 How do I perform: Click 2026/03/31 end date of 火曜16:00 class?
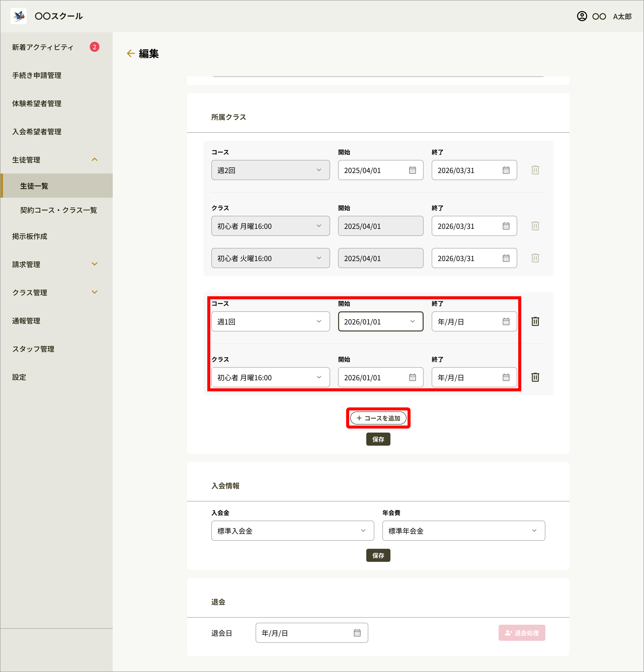point(474,258)
